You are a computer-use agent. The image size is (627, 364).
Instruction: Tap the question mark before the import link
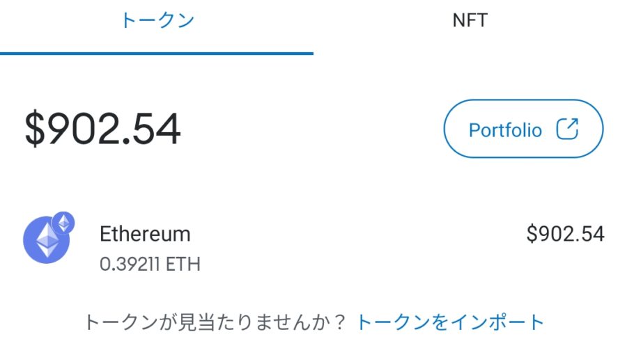coord(339,322)
